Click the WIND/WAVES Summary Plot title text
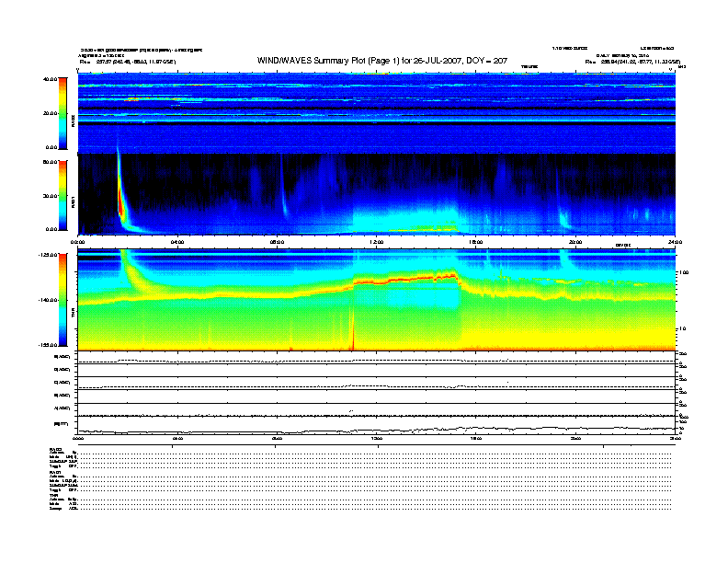This screenshot has width=728, height=563. [x=381, y=61]
